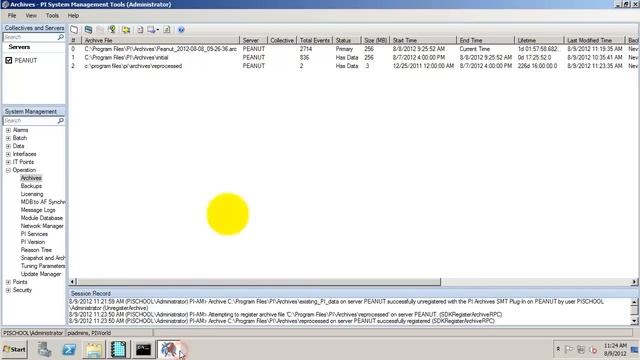Screen dimensions: 640x360
Task: Click the list report toolbar icon
Action: 167,29
